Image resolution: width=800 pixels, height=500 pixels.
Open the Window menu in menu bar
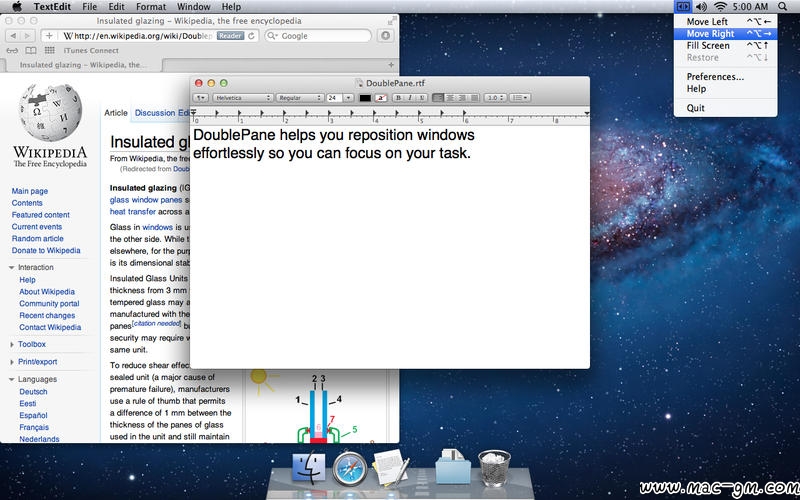(193, 7)
